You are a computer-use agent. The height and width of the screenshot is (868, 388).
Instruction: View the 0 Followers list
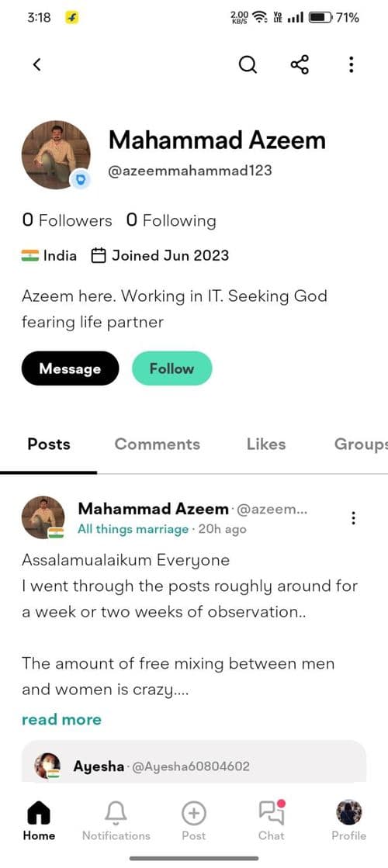(x=67, y=220)
